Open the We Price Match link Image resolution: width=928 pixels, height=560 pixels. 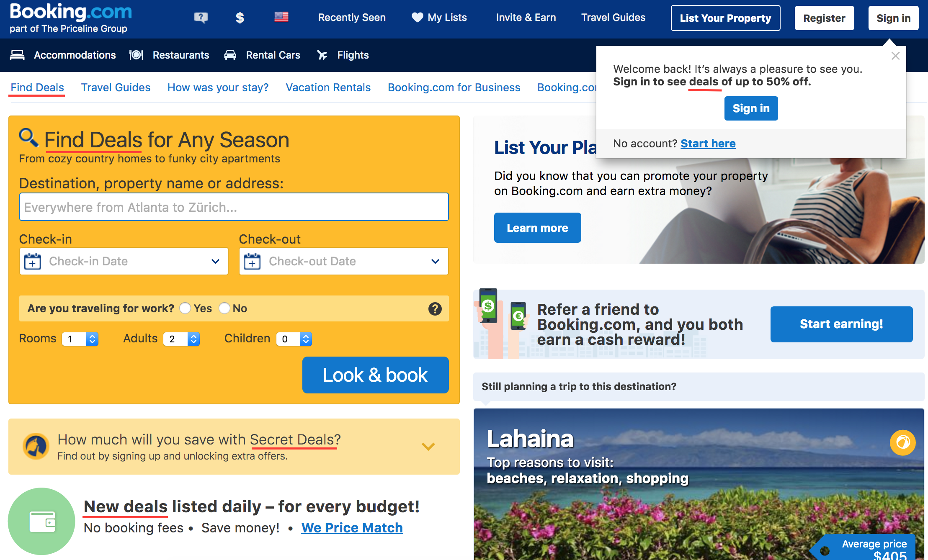[352, 528]
